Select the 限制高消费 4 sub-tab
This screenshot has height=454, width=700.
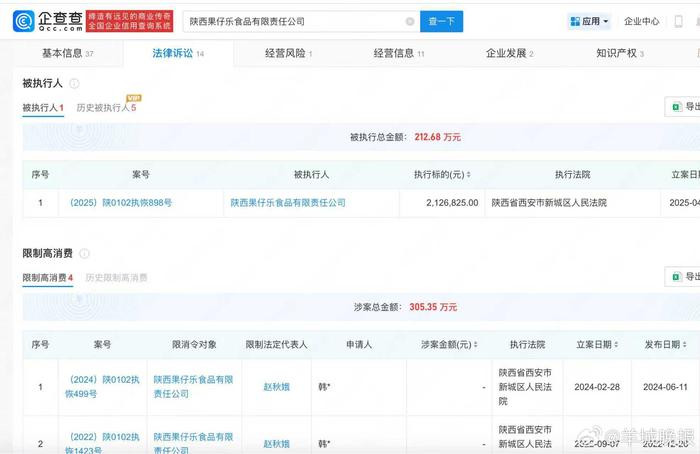pyautogui.click(x=47, y=278)
